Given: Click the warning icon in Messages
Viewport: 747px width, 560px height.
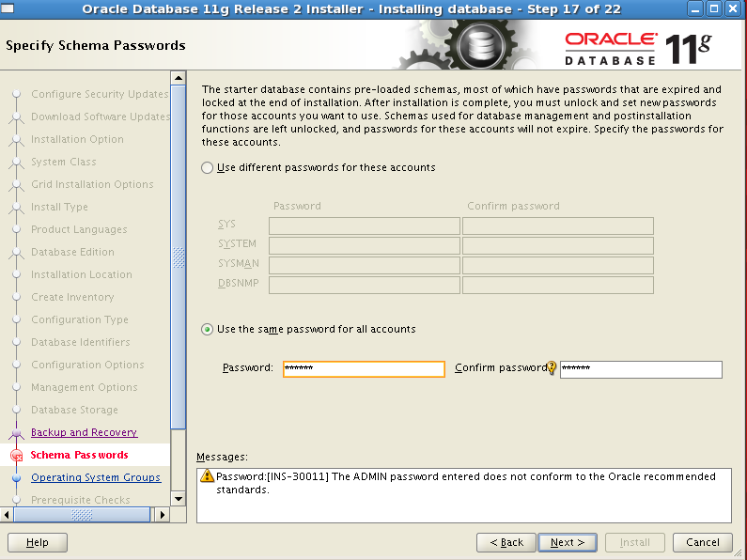Looking at the screenshot, I should pos(207,475).
